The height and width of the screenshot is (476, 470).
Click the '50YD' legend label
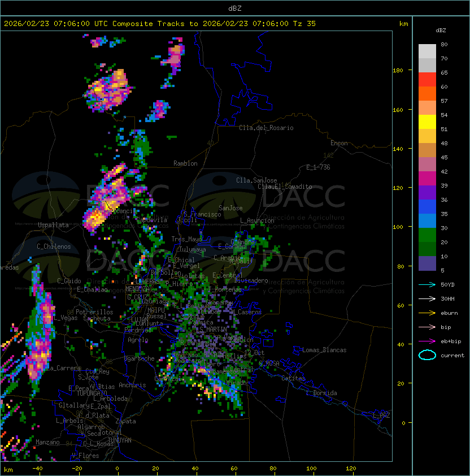[447, 285]
